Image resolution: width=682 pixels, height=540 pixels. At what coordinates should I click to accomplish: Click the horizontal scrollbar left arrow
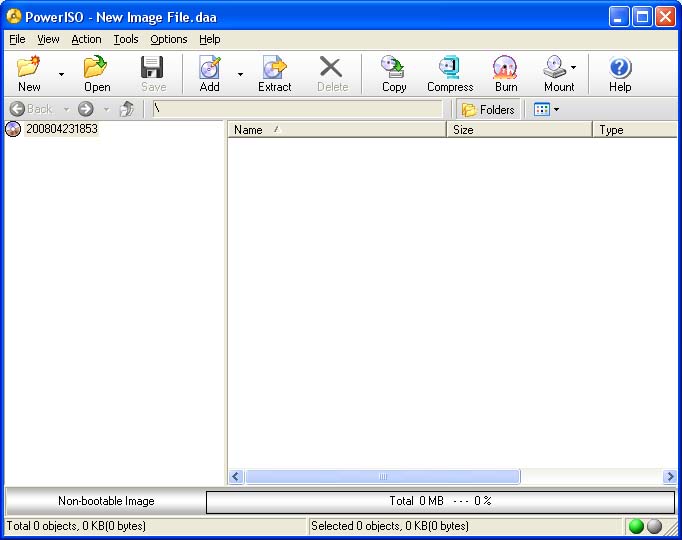tap(236, 477)
